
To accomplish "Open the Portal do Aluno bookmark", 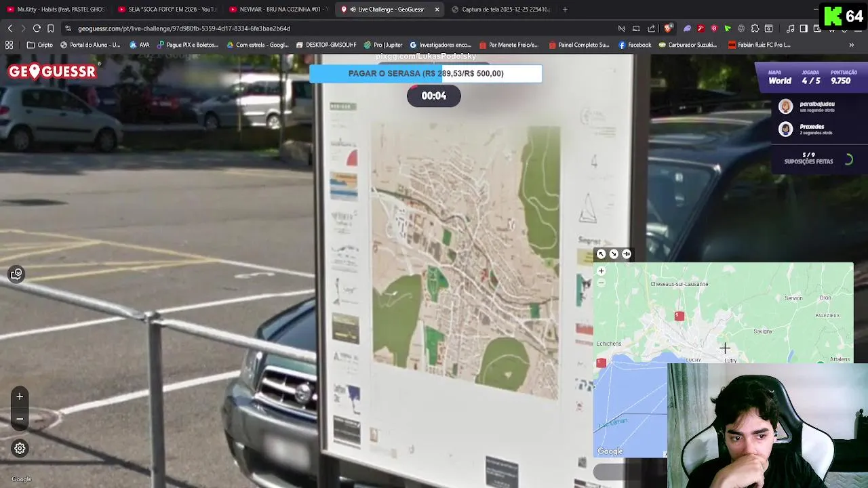I will tap(90, 45).
